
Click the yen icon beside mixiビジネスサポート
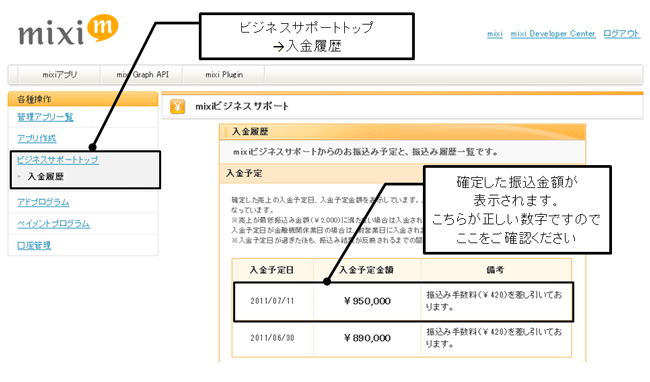[177, 106]
